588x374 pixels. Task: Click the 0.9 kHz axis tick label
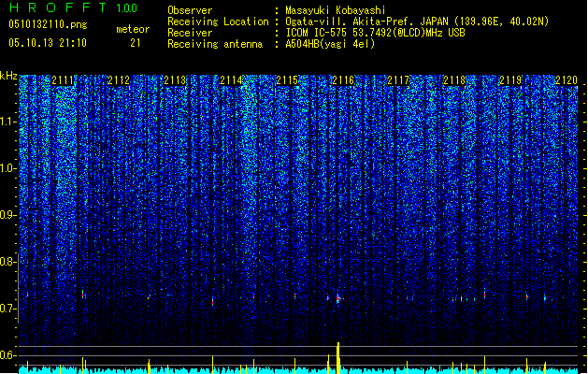tap(8, 215)
